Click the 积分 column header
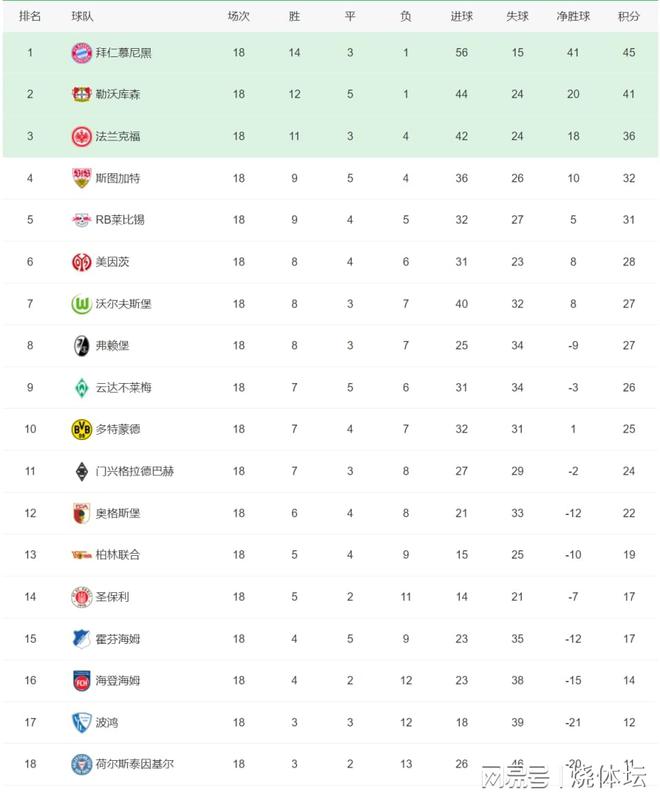Viewport: 660px width, 800px height. (x=628, y=16)
